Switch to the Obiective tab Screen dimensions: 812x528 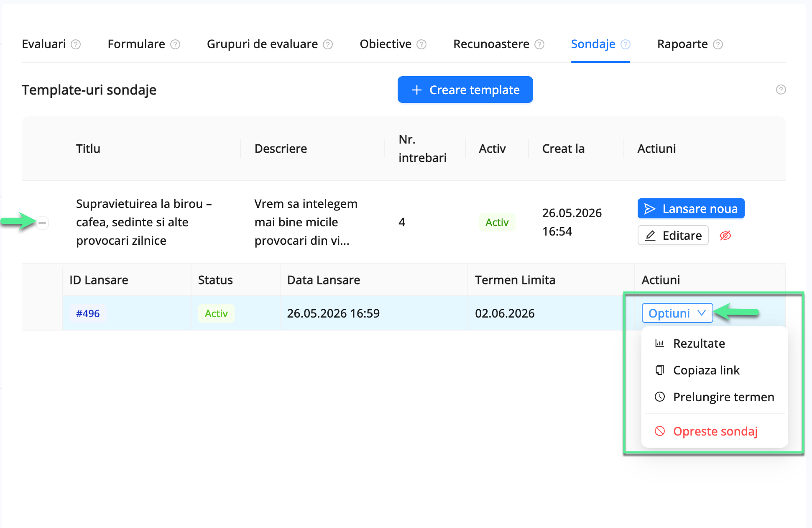(x=386, y=44)
